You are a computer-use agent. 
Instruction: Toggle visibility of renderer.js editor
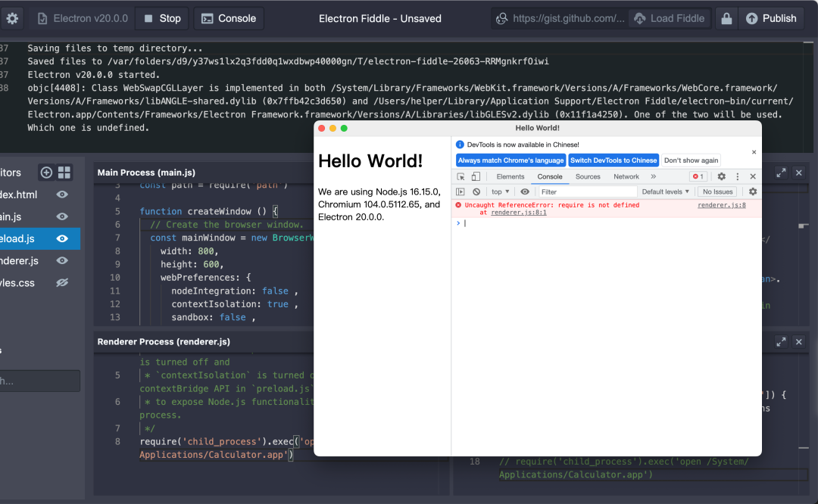click(x=62, y=260)
